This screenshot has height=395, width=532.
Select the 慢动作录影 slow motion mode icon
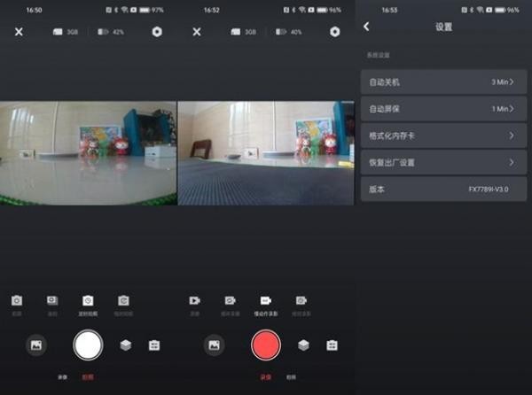[265, 301]
